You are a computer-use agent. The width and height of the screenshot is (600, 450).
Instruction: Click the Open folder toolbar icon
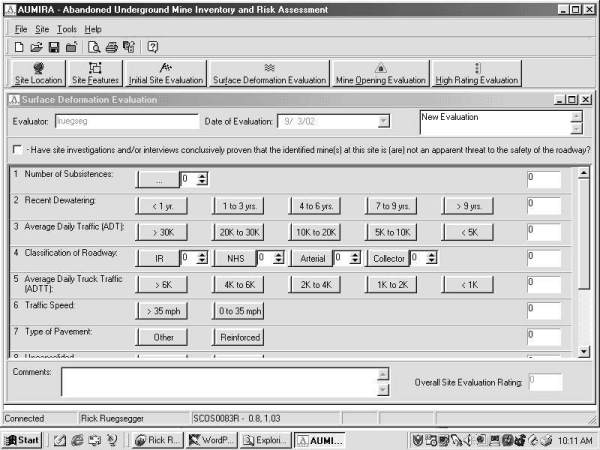(36, 46)
